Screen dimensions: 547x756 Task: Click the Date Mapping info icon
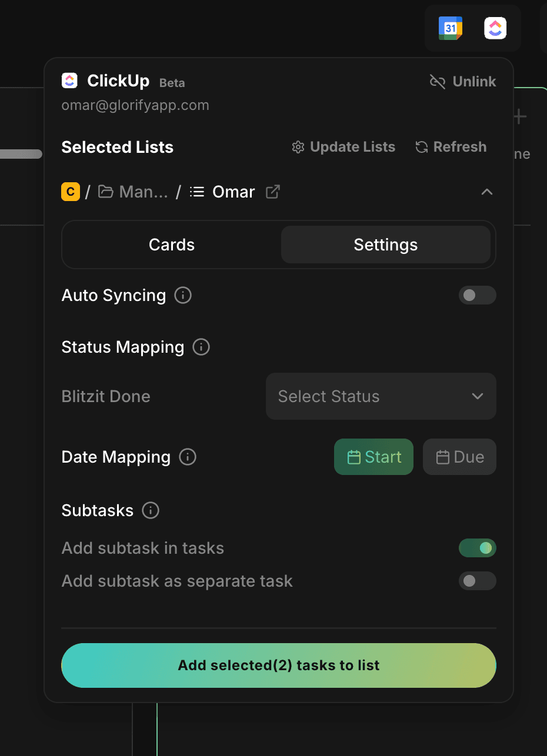pos(188,457)
